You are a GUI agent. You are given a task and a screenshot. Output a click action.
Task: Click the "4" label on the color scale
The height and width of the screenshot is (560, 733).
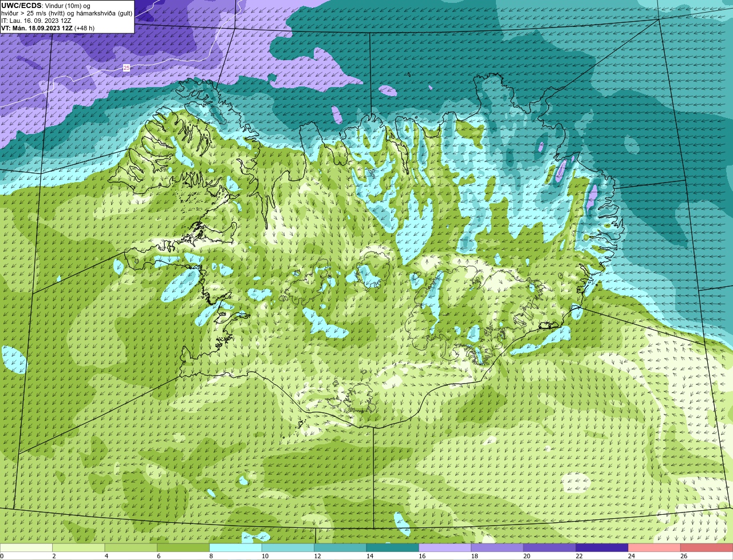[x=107, y=556]
